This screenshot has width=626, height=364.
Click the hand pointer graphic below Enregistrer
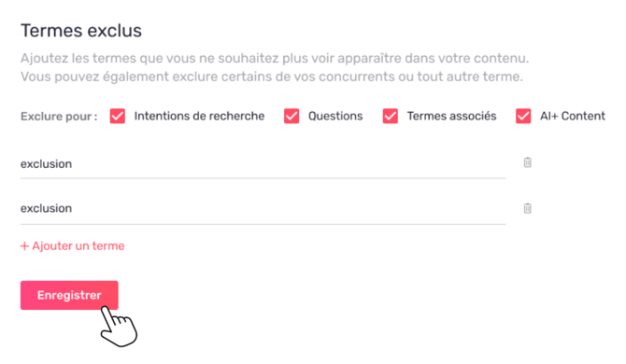tap(119, 326)
